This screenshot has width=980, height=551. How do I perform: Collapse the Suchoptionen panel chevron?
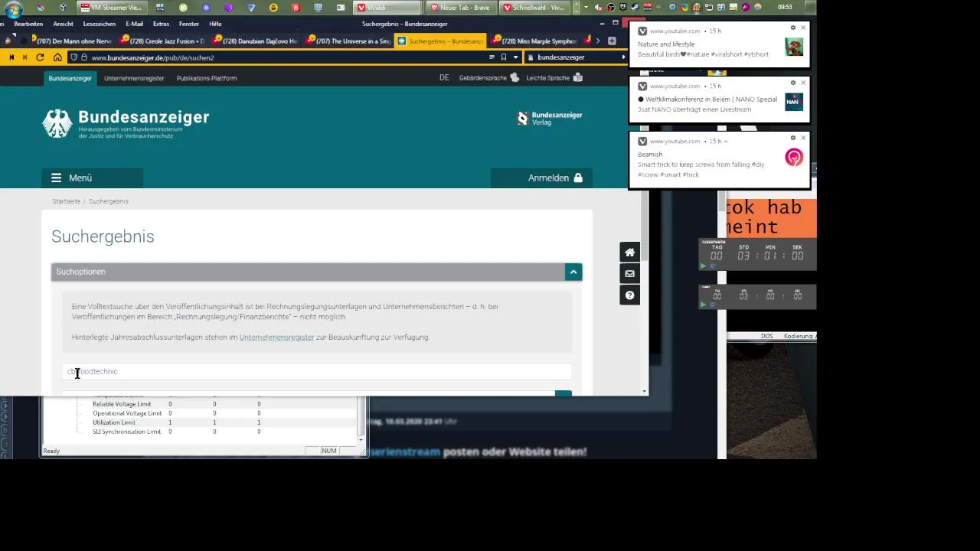573,272
